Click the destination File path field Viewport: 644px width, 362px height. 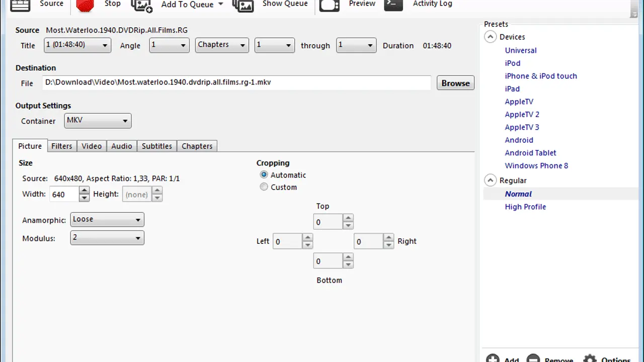(236, 82)
